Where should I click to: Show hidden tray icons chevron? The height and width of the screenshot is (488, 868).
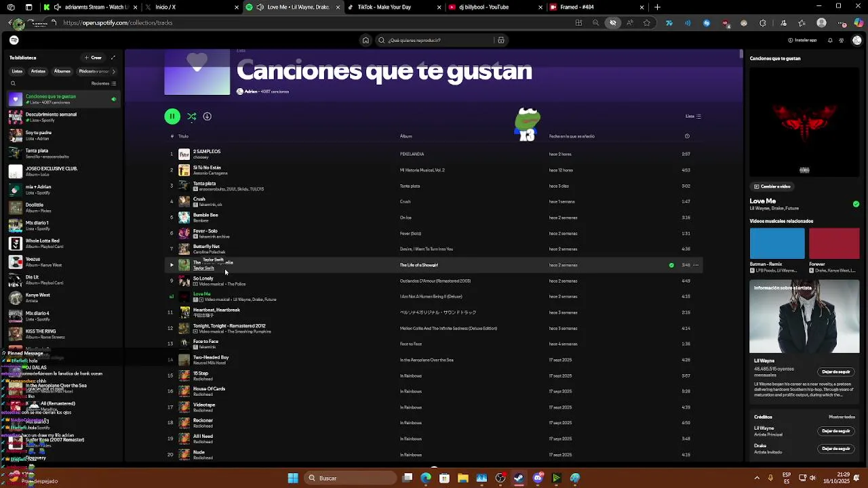[x=757, y=478]
